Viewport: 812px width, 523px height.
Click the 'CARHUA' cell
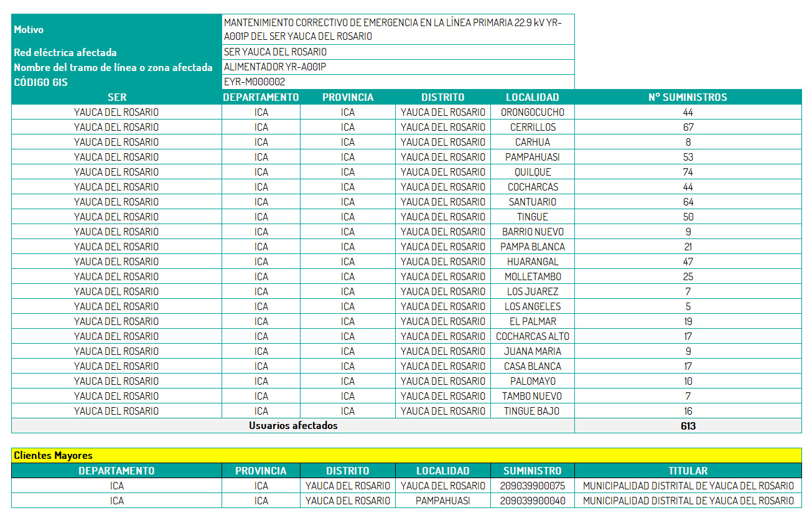[x=532, y=142]
